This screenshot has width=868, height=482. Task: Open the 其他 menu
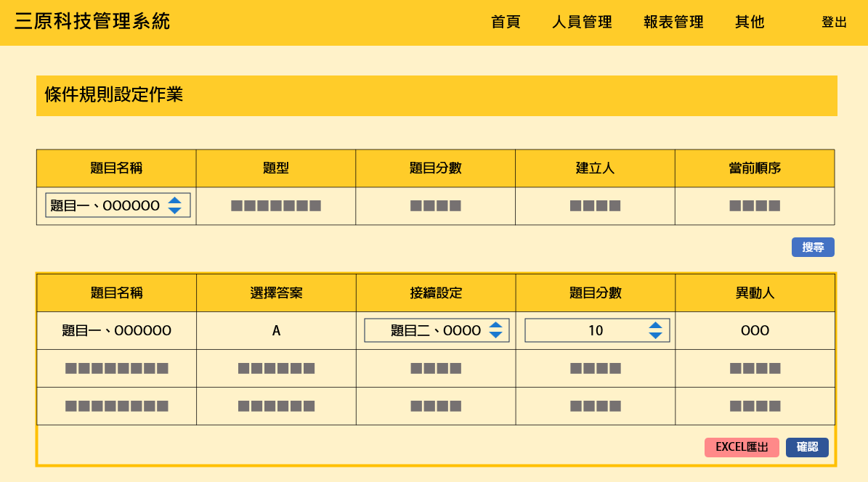tap(749, 22)
